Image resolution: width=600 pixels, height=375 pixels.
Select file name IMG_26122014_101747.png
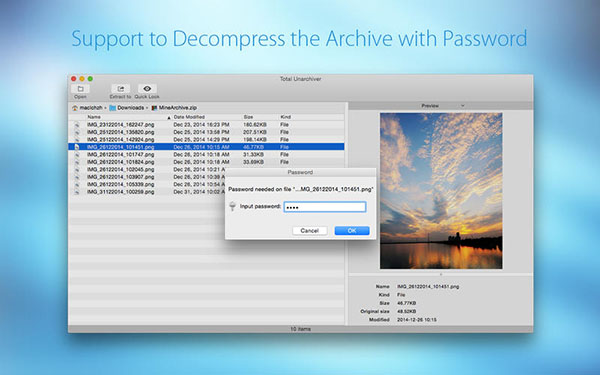(121, 155)
